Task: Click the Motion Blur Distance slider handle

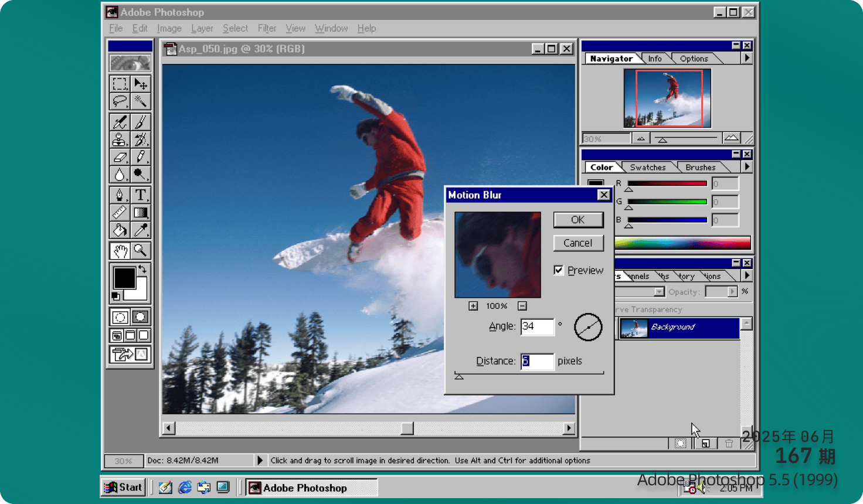Action: (459, 376)
